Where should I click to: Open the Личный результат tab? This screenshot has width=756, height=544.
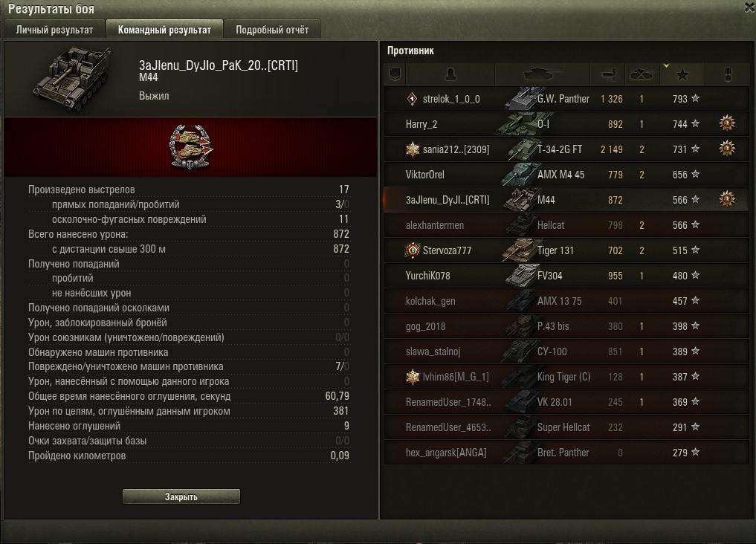(x=54, y=30)
